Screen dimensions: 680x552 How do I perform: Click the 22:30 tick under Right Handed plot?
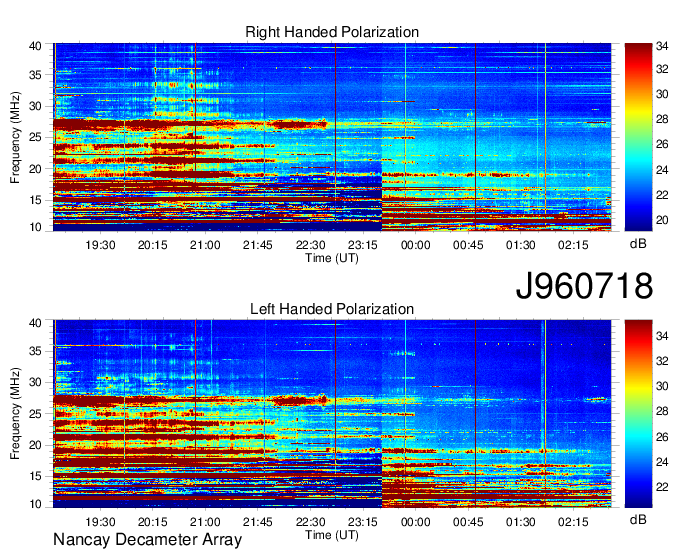(x=311, y=245)
